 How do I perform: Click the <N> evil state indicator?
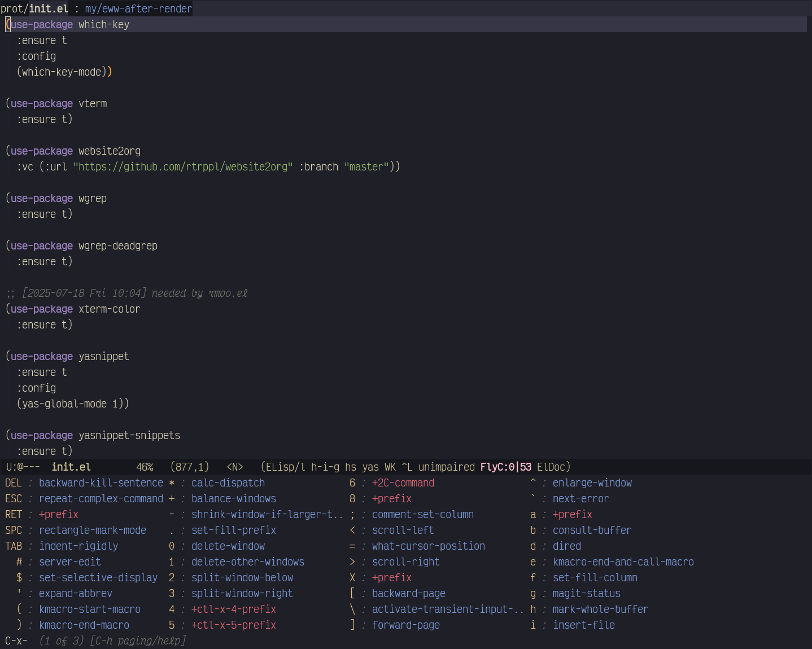click(234, 467)
